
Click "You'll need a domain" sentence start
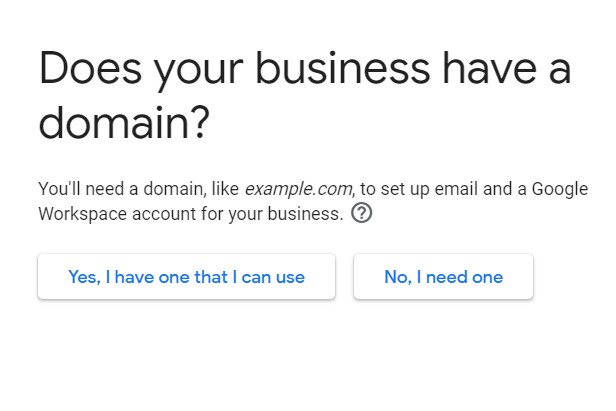pos(100,189)
